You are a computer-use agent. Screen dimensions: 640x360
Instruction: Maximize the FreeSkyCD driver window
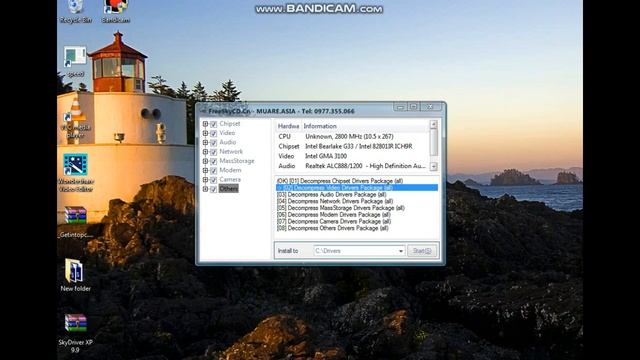point(413,107)
